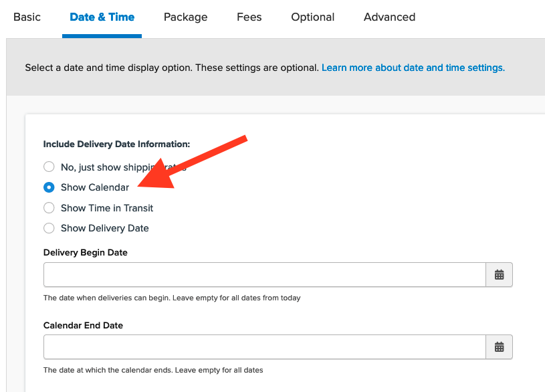Choose the Show Delivery Date radio button
Image resolution: width=545 pixels, height=392 pixels.
[49, 228]
